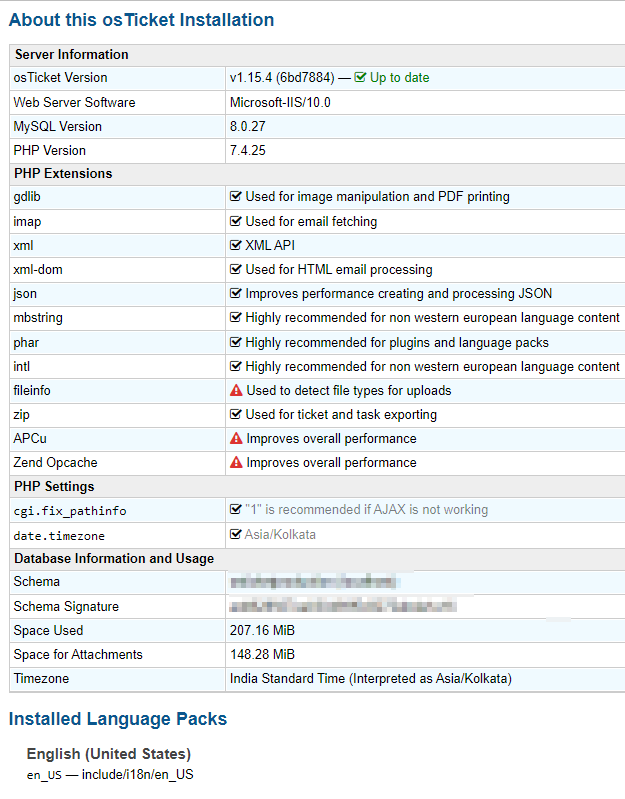Screen dimensions: 625x799
Task: Click the phar extension checkmark
Action: (236, 343)
